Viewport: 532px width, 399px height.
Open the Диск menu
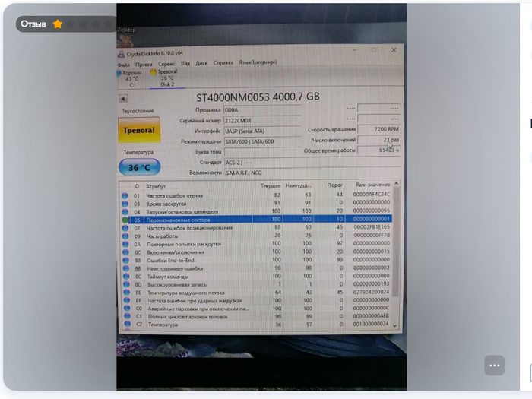click(201, 63)
